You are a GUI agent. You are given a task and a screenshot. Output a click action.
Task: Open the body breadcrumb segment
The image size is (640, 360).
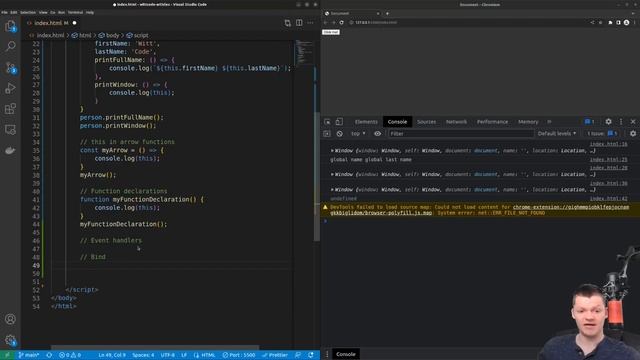click(x=109, y=36)
